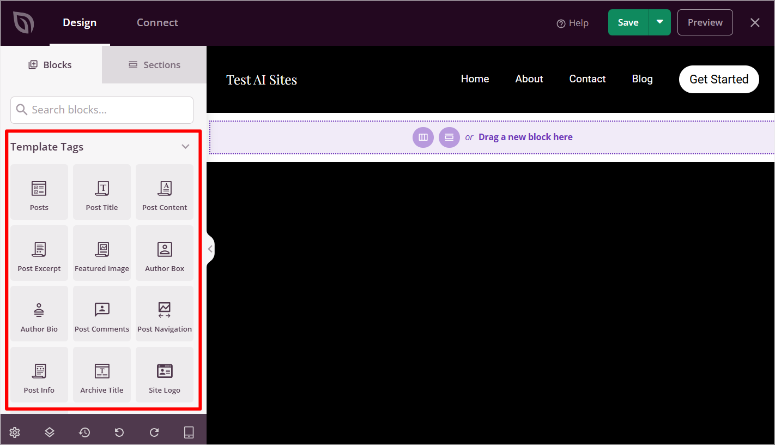
Task: Click the Home menu item
Action: (475, 79)
